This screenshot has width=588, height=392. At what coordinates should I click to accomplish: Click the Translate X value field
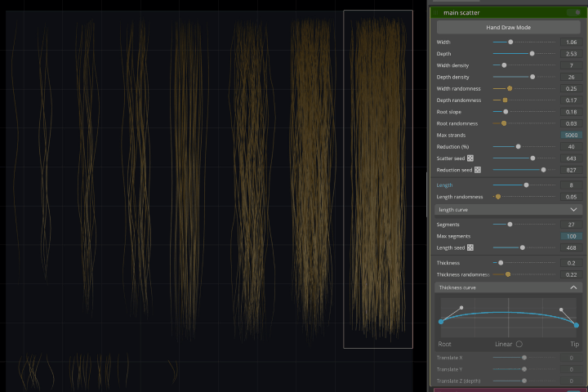[571, 358]
